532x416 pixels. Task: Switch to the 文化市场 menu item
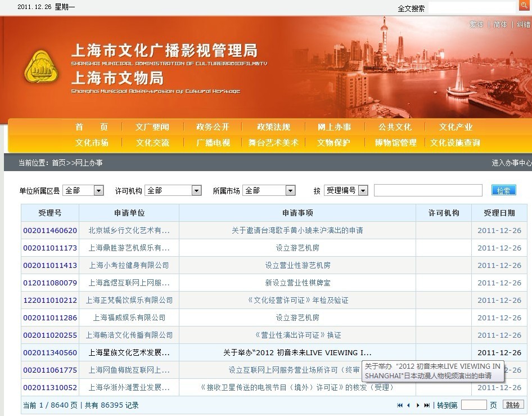[93, 143]
